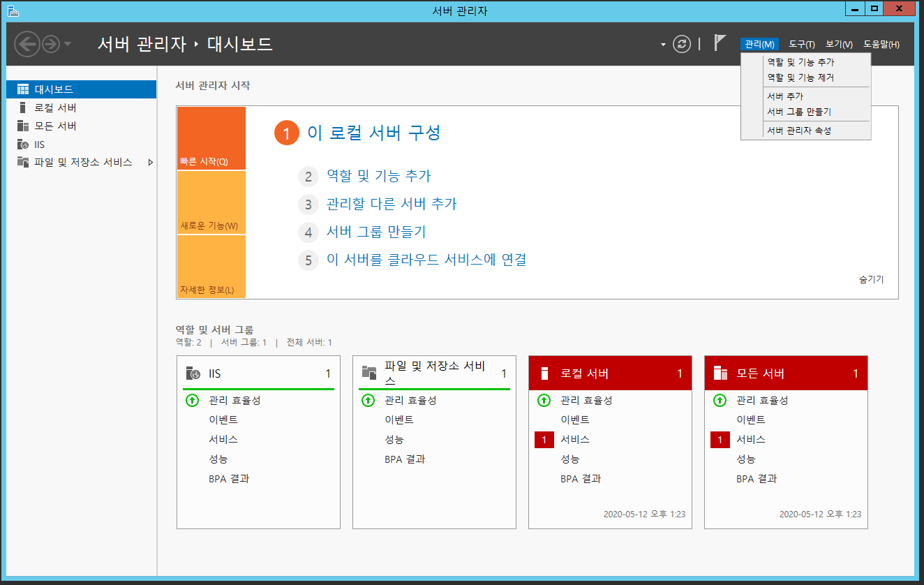Select the 자세한 정보(L) tile

211,267
